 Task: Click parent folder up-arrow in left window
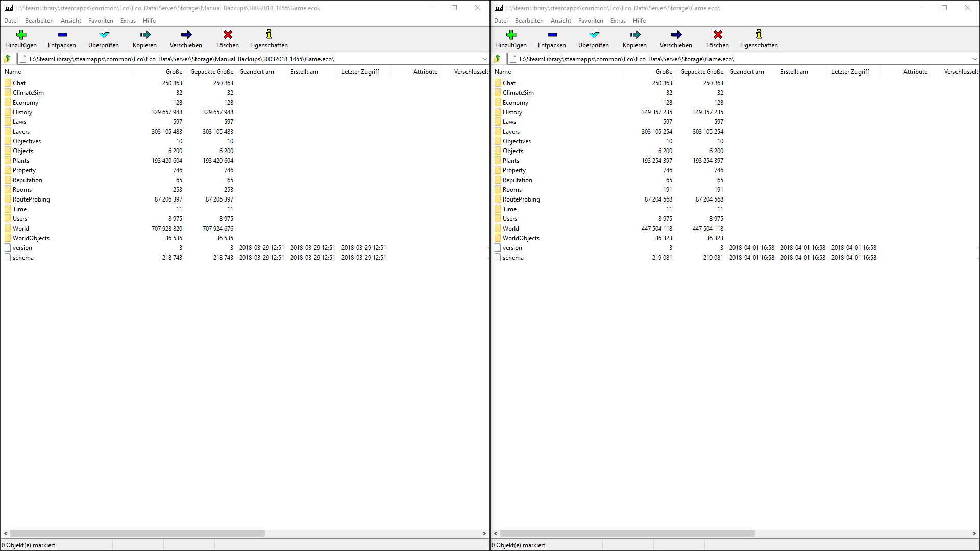[7, 59]
